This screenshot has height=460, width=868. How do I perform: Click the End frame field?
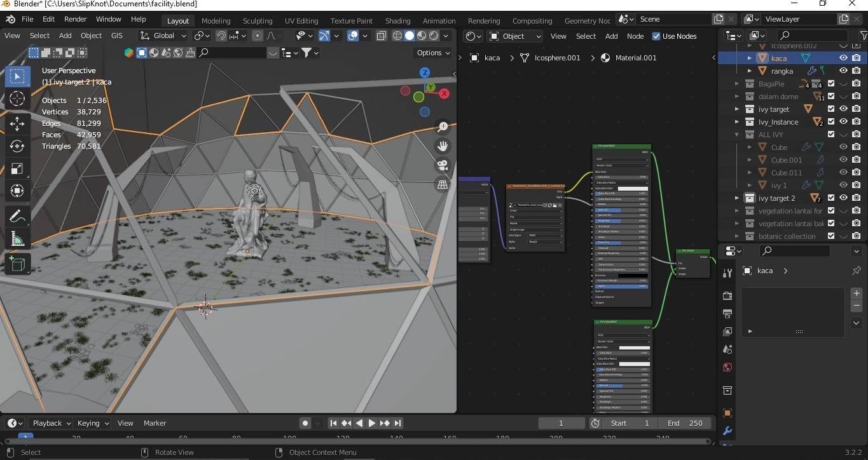(x=684, y=423)
